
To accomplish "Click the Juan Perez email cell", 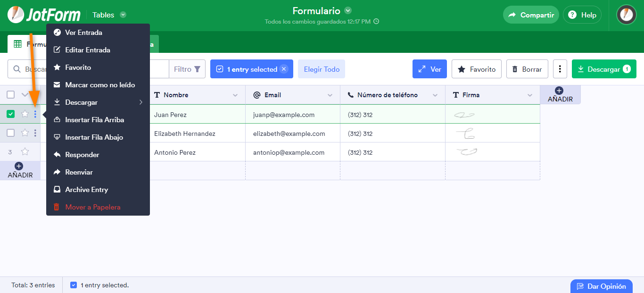I will pos(284,115).
